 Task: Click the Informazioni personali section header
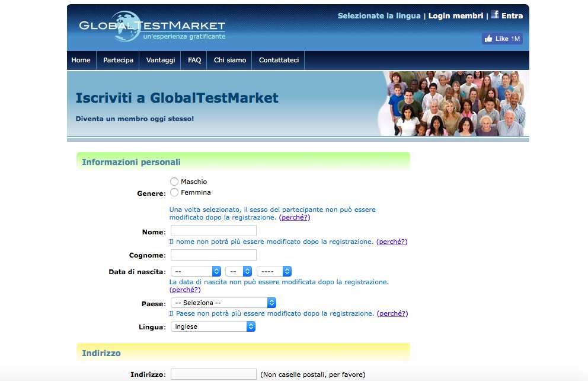pos(243,162)
